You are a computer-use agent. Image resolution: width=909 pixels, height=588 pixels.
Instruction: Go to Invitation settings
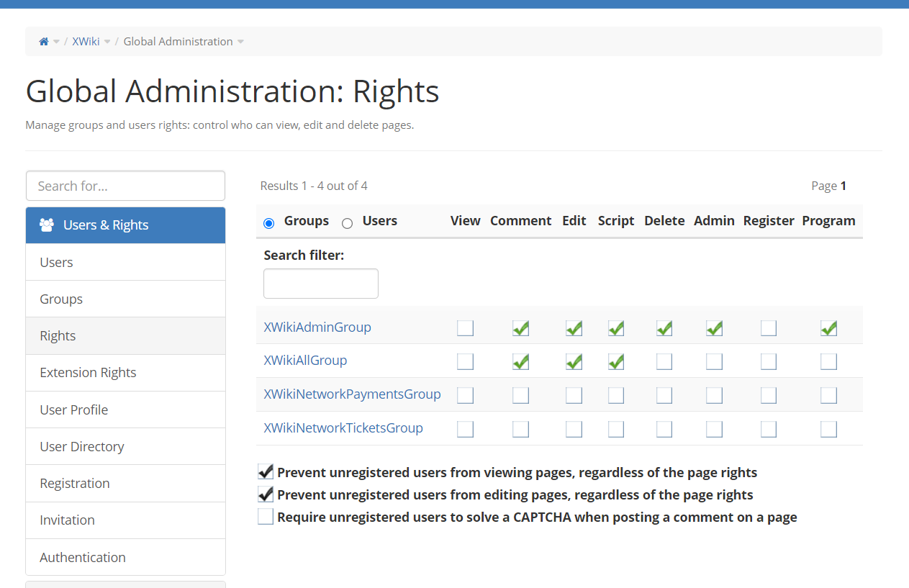(x=125, y=520)
